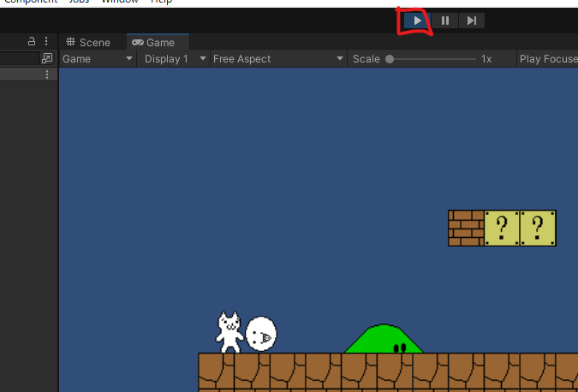The width and height of the screenshot is (578, 392).
Task: Click the second question mark block
Action: coord(538,228)
